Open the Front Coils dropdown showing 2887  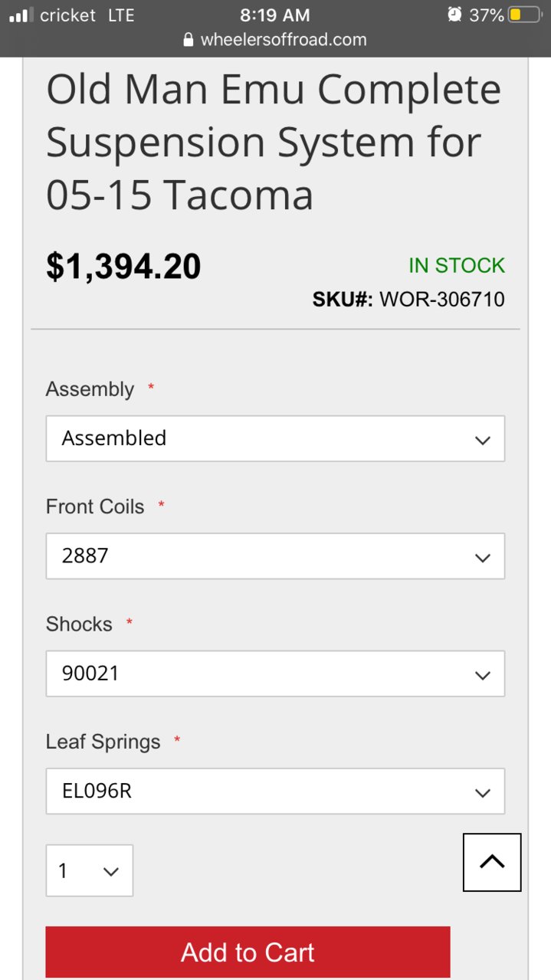pyautogui.click(x=275, y=556)
